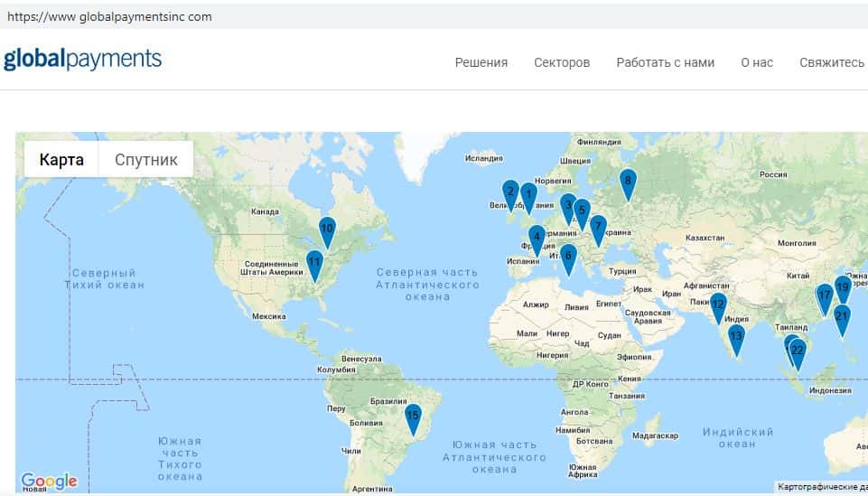Select map pin number 7 near Ukraine
This screenshot has height=496, width=868.
pyautogui.click(x=597, y=227)
